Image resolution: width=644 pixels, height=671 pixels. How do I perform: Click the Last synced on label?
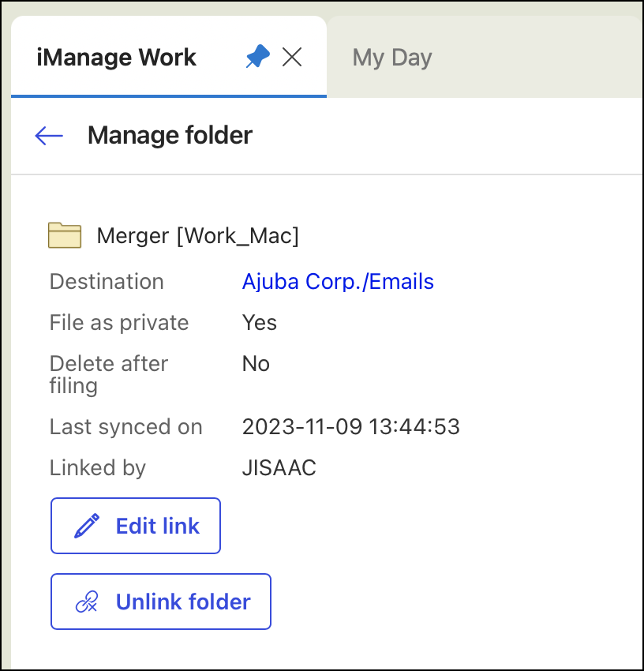[126, 427]
